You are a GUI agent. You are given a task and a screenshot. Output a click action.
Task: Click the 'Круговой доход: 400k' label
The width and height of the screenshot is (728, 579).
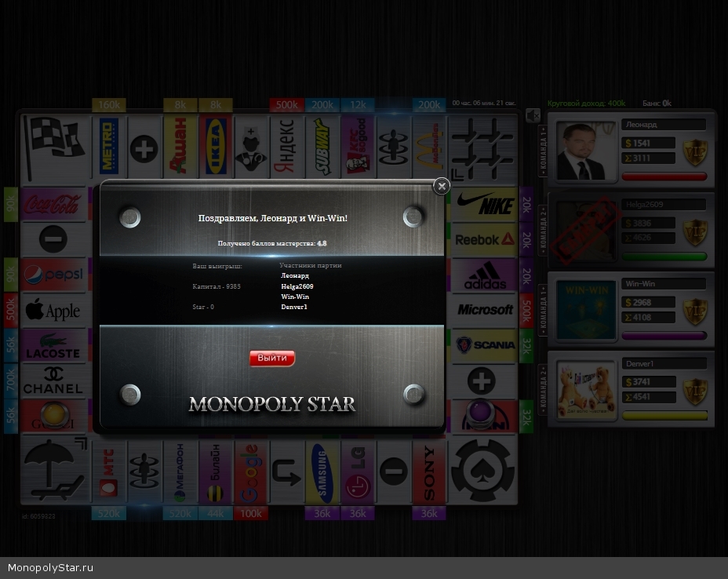click(x=586, y=103)
